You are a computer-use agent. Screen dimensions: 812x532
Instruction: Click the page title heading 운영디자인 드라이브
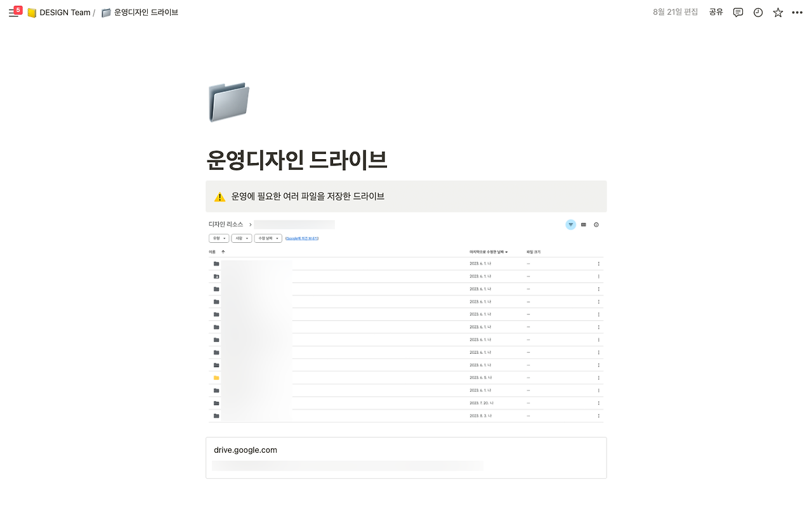coord(297,160)
